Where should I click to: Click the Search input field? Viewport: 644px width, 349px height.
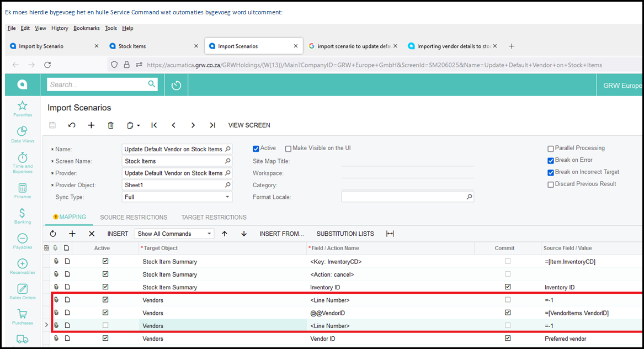(x=97, y=84)
